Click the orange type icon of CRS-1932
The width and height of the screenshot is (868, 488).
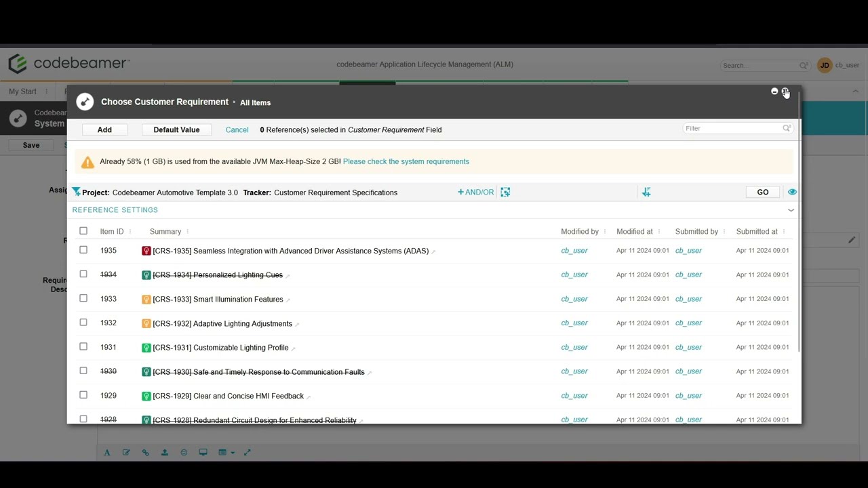146,323
